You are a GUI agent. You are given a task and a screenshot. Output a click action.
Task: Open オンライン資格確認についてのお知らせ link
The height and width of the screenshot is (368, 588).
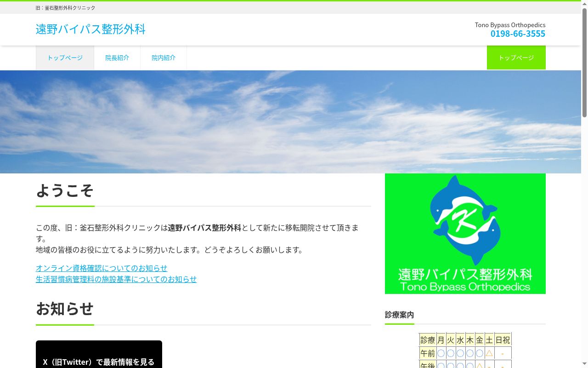coord(102,268)
